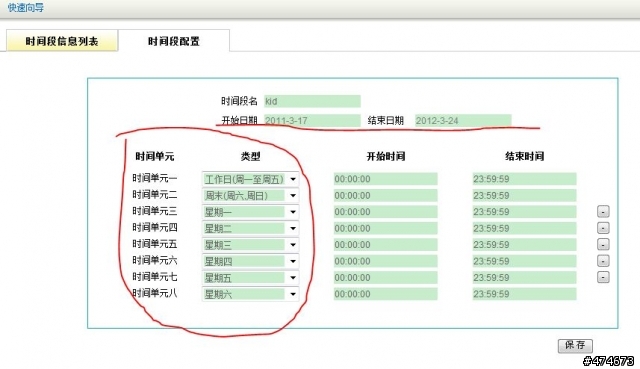Edit 开始时间 field of 时间单元四
640x369 pixels.
click(x=385, y=228)
